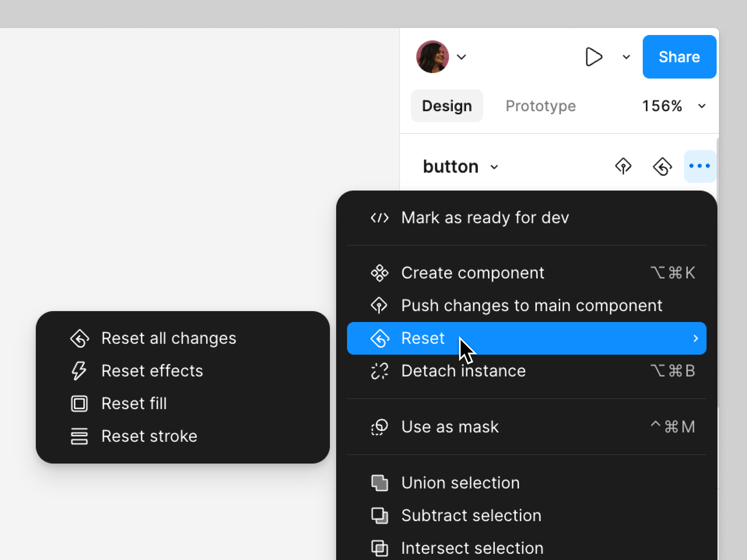Click the user avatar picture
This screenshot has height=560, width=747.
coord(432,57)
